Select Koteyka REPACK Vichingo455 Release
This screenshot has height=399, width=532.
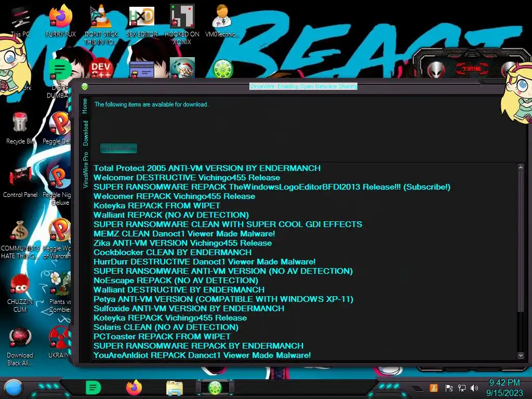170,318
